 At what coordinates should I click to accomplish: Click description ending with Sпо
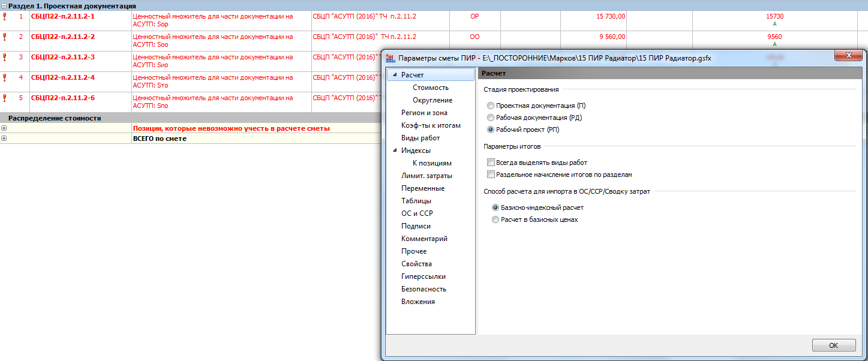[x=221, y=103]
